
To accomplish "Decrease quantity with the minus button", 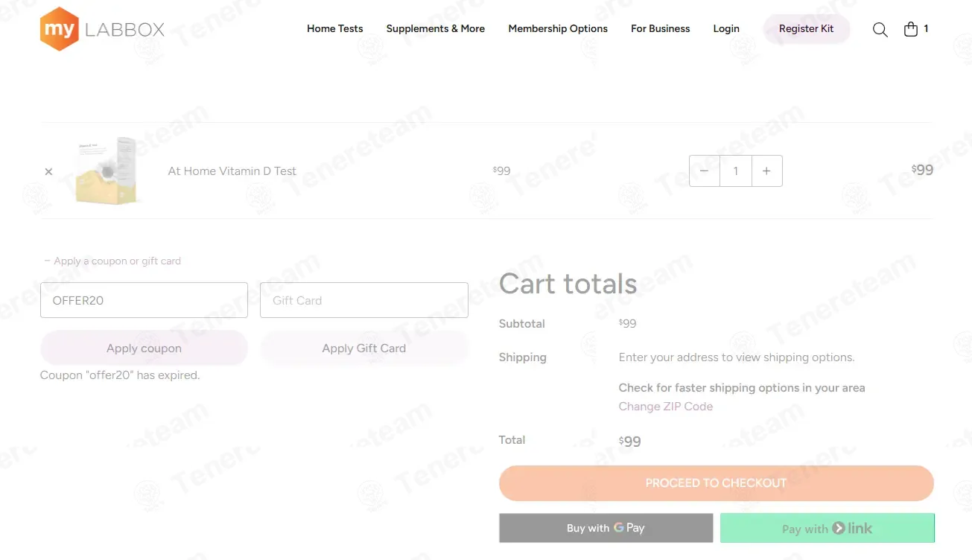I will [705, 171].
